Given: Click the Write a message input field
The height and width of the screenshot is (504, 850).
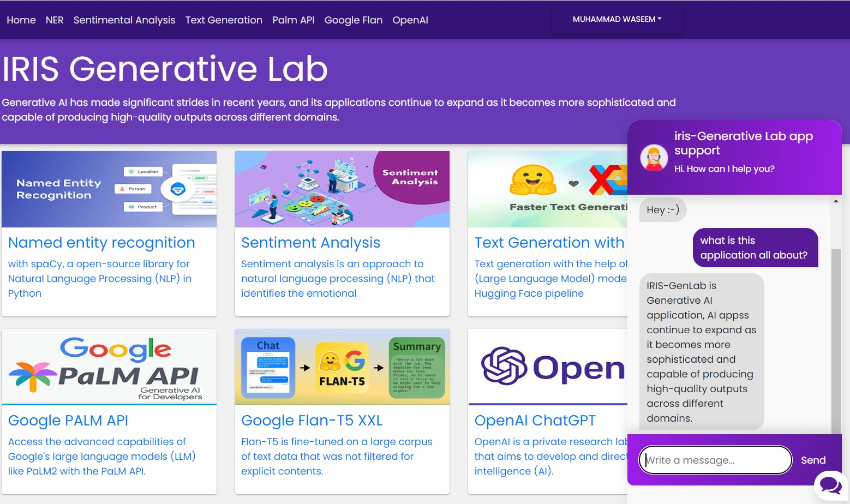Looking at the screenshot, I should coord(715,460).
